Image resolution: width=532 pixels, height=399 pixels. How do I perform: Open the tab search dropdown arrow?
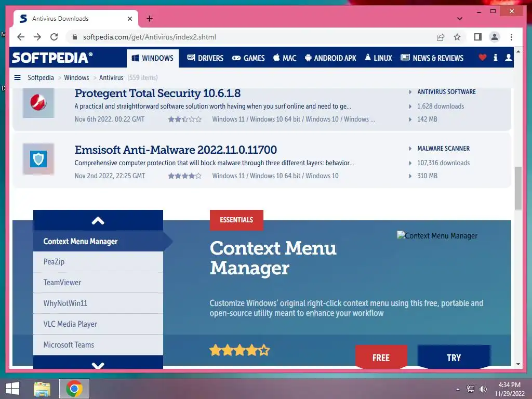coord(459,19)
